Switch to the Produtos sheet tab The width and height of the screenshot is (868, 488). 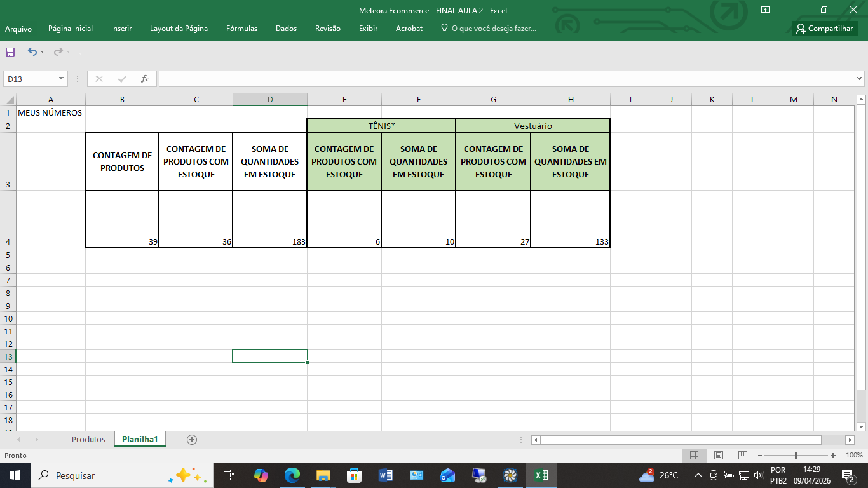89,439
